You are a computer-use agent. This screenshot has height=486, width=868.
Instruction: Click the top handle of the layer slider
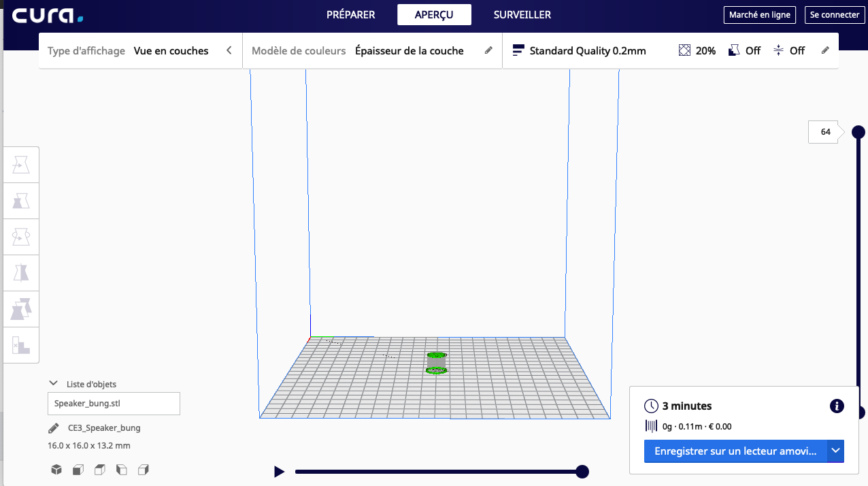[x=858, y=132]
